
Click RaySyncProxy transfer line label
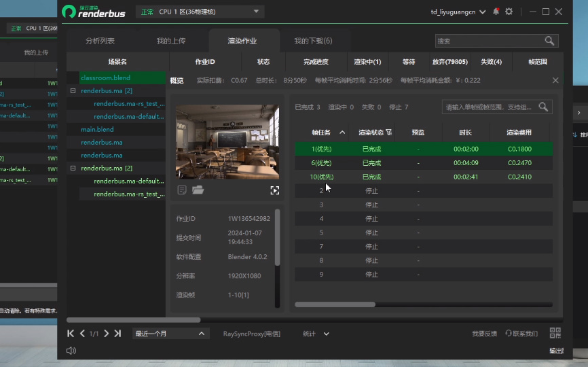tap(252, 334)
